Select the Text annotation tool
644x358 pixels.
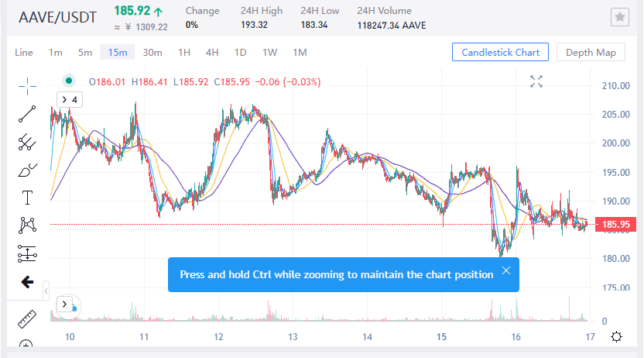27,198
